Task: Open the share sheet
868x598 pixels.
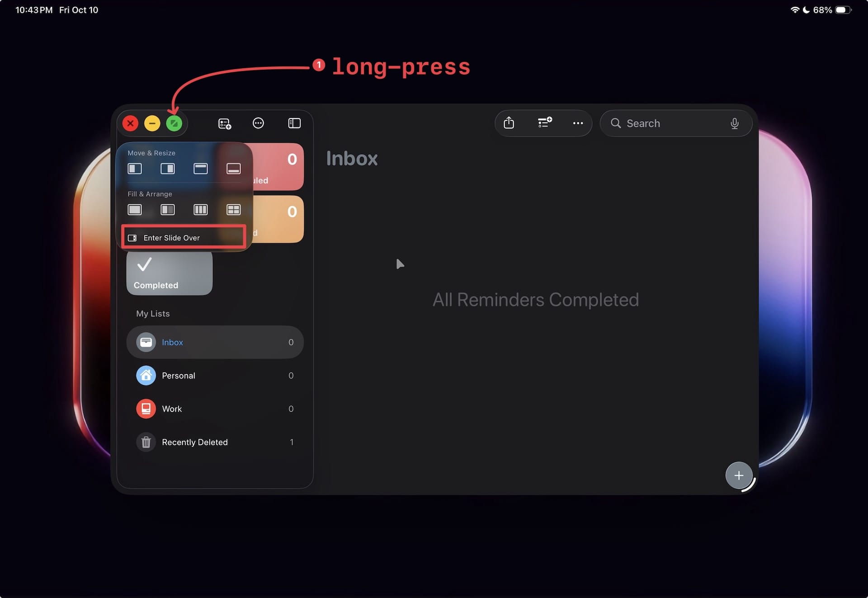Action: pos(509,123)
